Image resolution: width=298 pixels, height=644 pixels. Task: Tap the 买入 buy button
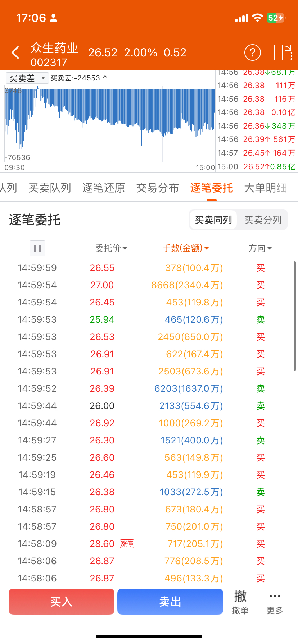[62, 602]
